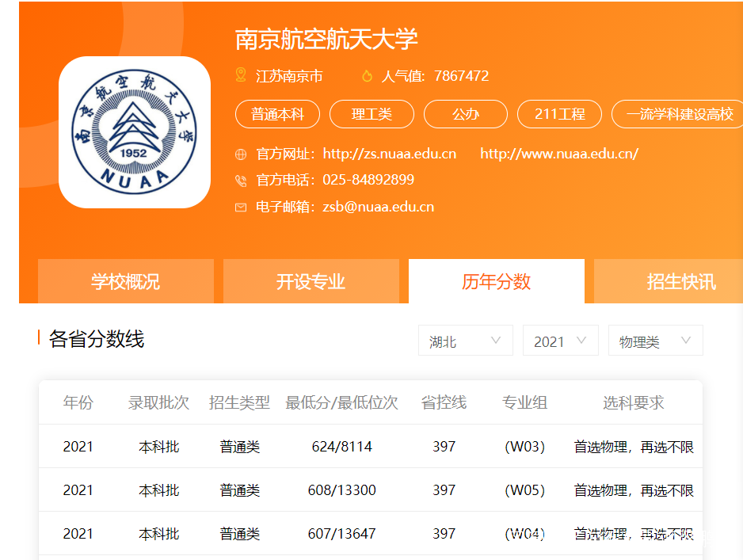Click the email zsb@nuaa.edu.cn
This screenshot has width=743, height=560.
click(x=378, y=207)
